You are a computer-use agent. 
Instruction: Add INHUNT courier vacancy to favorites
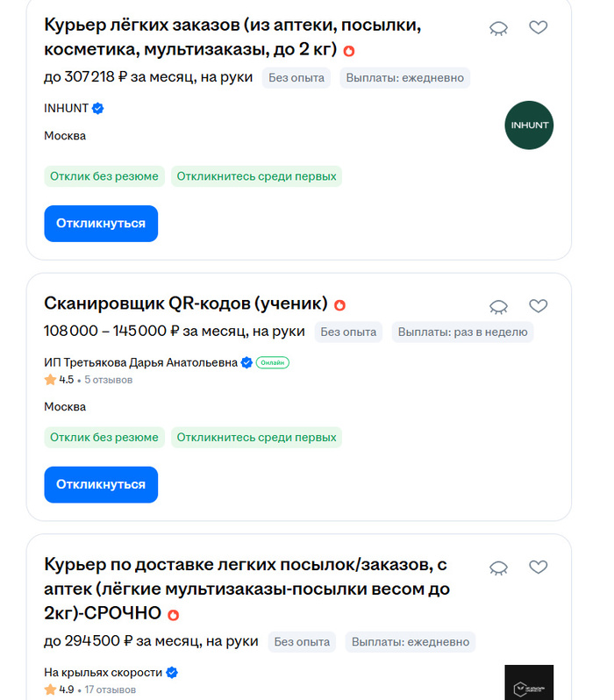(539, 28)
